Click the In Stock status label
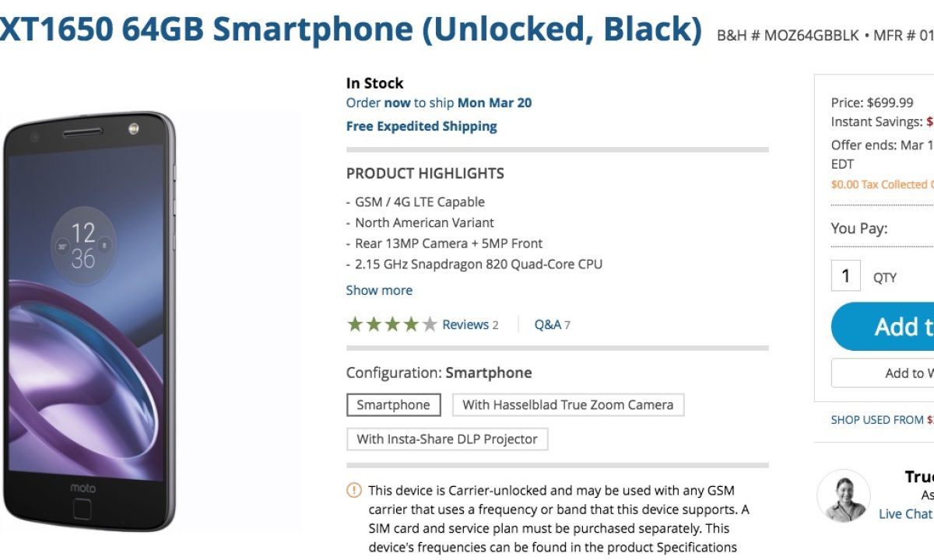The height and width of the screenshot is (560, 934). pyautogui.click(x=374, y=83)
